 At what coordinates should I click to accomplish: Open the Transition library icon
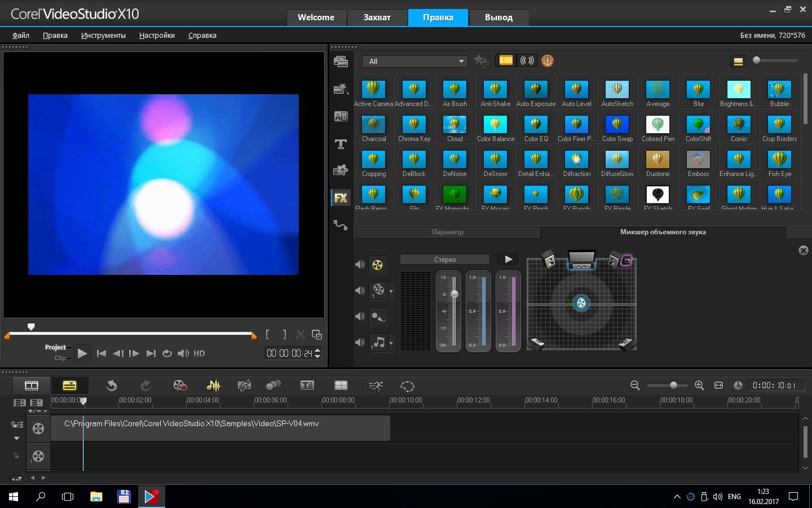click(x=341, y=116)
